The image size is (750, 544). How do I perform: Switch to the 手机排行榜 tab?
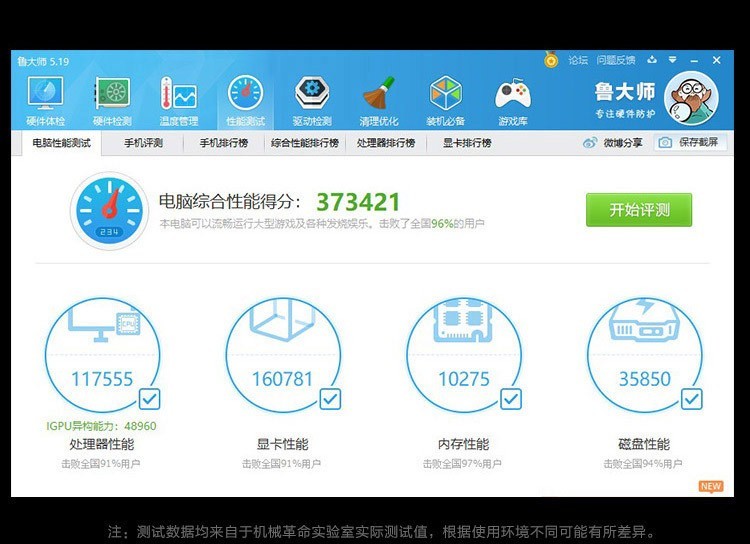[x=223, y=143]
